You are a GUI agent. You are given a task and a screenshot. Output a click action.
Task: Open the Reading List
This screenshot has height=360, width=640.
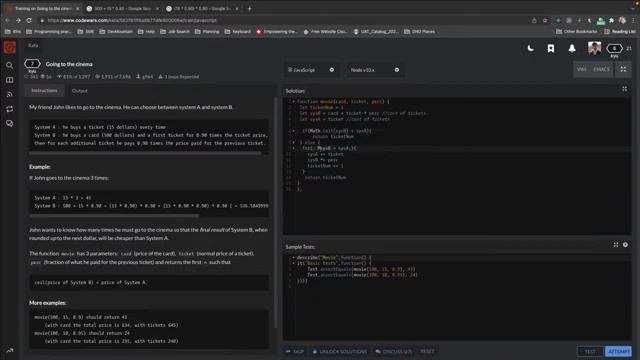[620, 31]
